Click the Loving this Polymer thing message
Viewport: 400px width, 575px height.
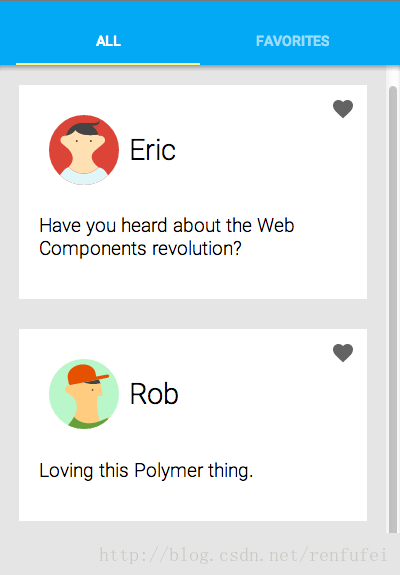click(146, 470)
